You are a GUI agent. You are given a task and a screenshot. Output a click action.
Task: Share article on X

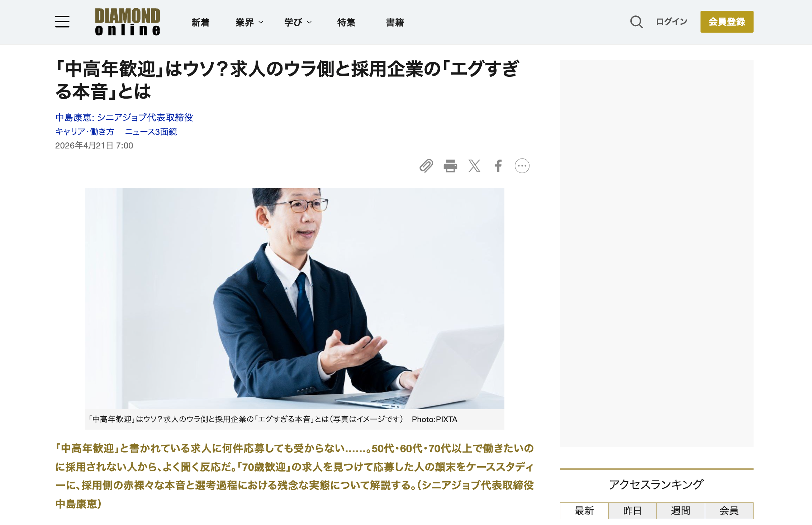[474, 166]
